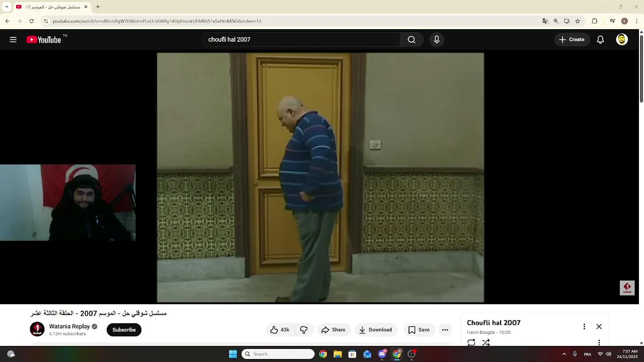Viewport: 644px width, 362px height.
Task: Click the address bar URL
Action: 157,21
